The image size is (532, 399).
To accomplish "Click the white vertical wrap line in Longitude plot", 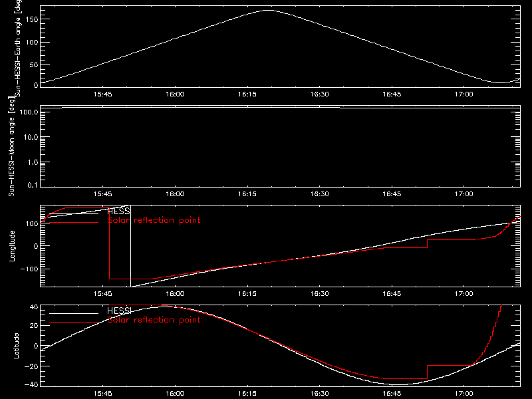I will pyautogui.click(x=130, y=246).
